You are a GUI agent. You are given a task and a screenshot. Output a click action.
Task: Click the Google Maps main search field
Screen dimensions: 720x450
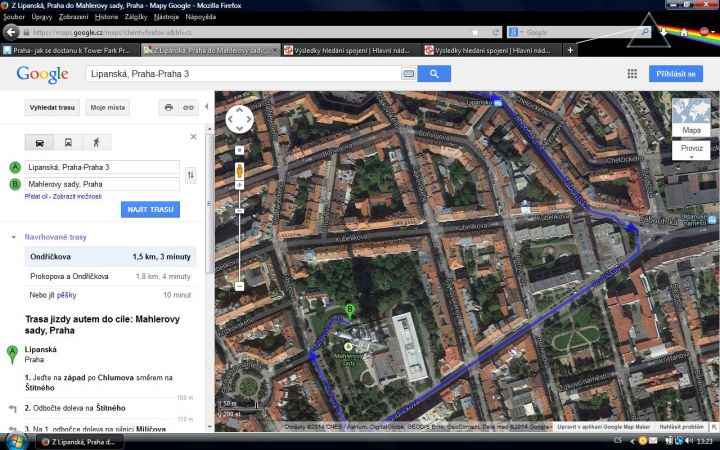[243, 73]
